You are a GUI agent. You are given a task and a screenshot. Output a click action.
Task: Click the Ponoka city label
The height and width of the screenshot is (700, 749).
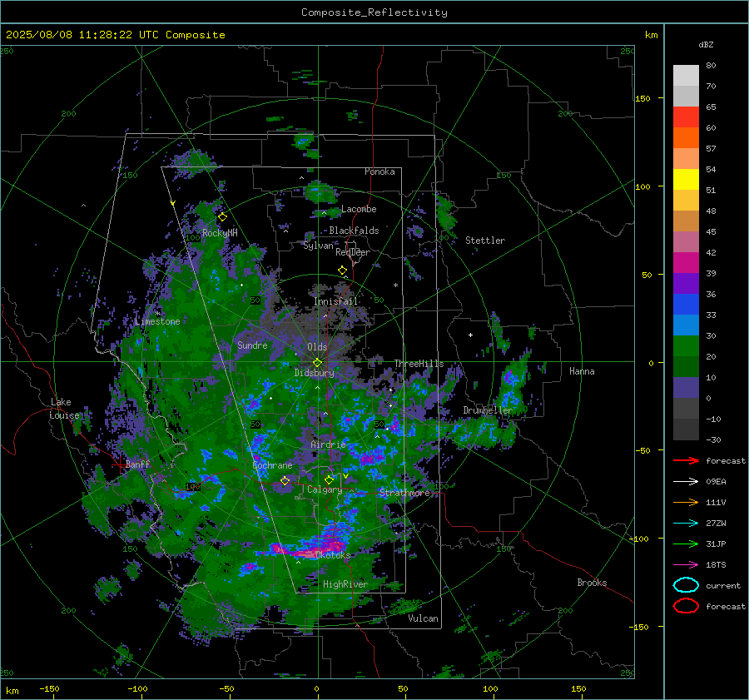coord(379,171)
